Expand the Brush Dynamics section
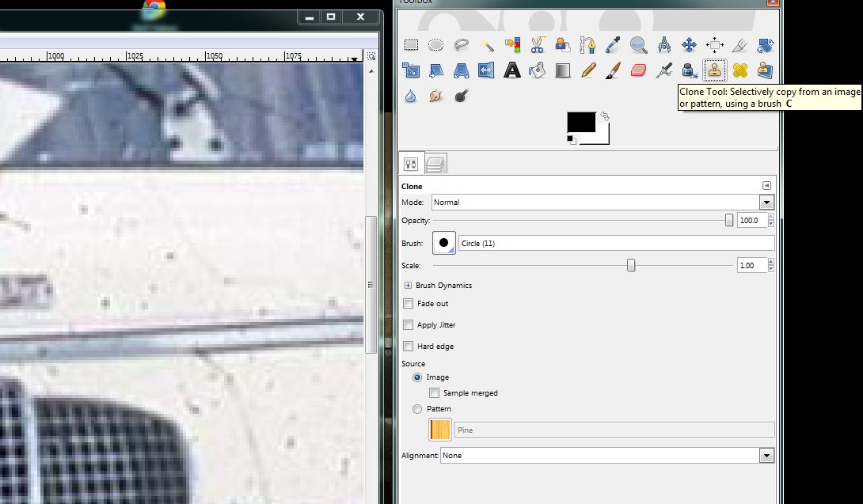The width and height of the screenshot is (863, 504). (x=408, y=285)
